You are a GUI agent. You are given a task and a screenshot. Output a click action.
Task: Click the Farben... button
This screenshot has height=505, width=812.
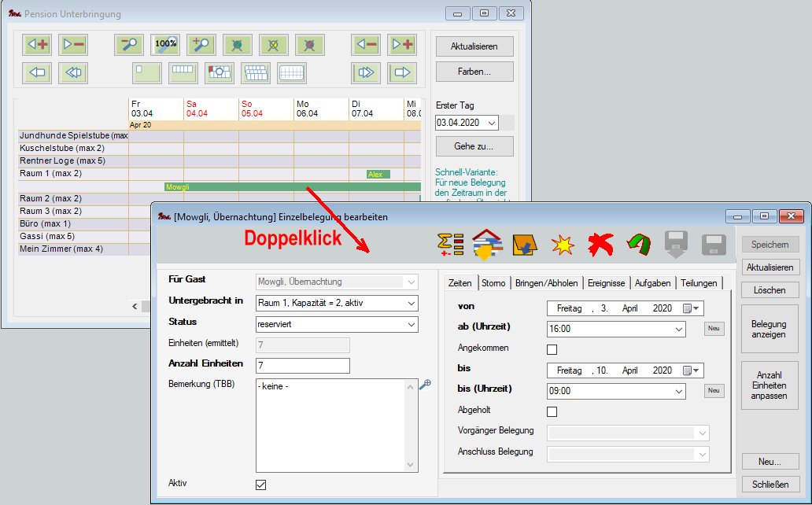tap(474, 72)
